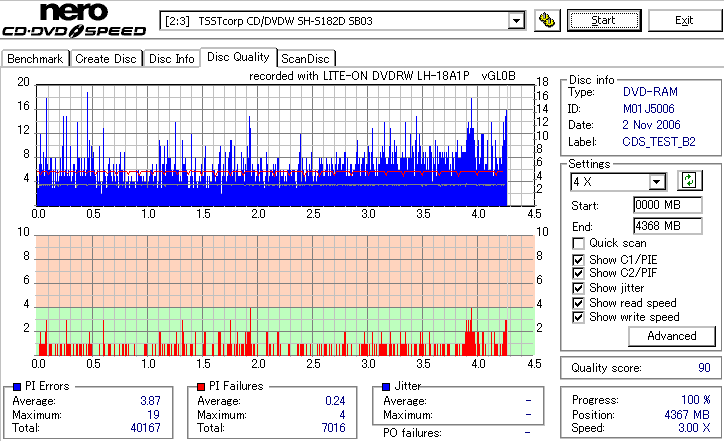Click the PI Errors blue graph
724x441 pixels.
point(285,145)
